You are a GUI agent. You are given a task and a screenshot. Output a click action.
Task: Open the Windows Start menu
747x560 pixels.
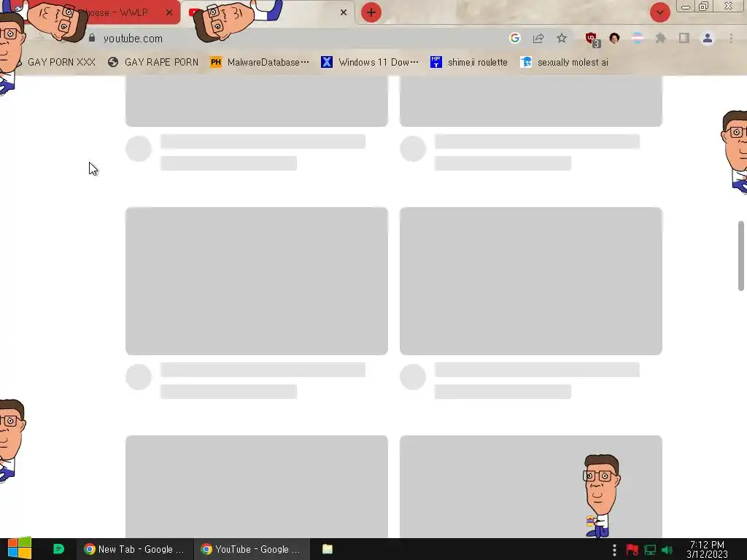(x=20, y=548)
